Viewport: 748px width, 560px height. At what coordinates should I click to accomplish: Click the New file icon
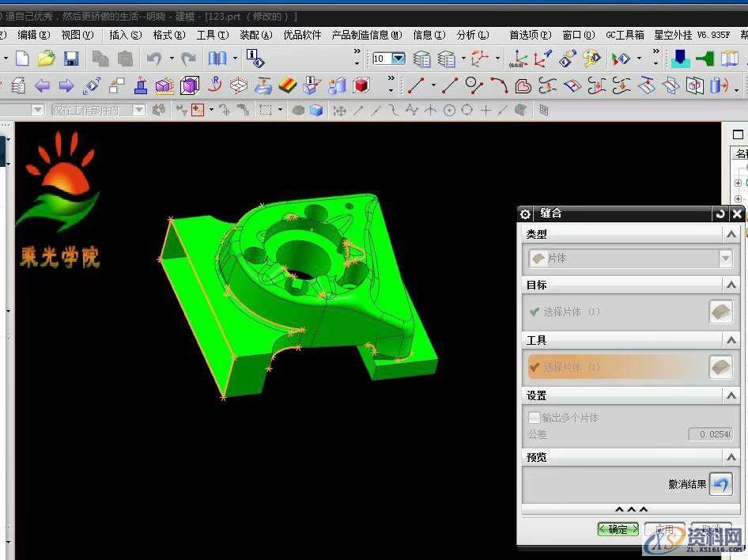(22, 59)
